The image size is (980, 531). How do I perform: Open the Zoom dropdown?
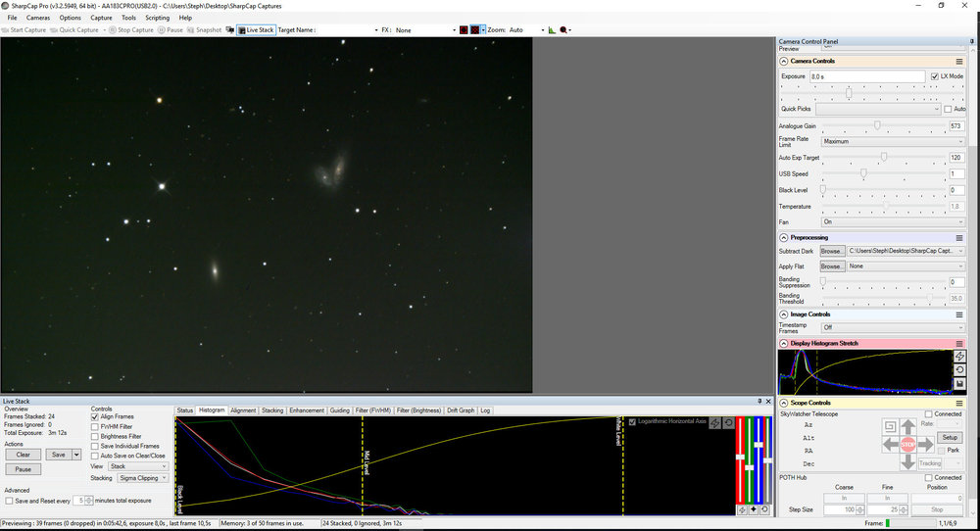[542, 30]
